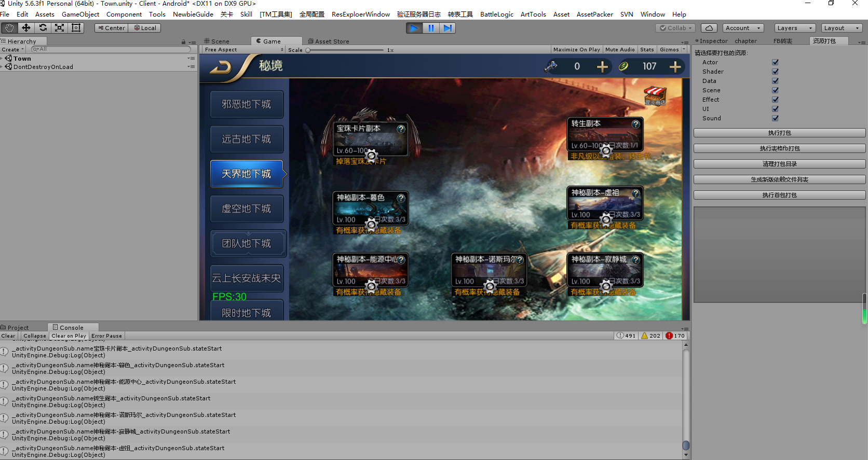Click the 执行打包 button
This screenshot has width=868, height=460.
[779, 133]
